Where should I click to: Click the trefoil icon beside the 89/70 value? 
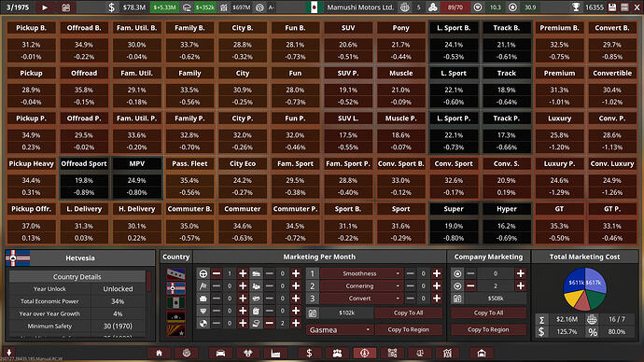tap(433, 7)
